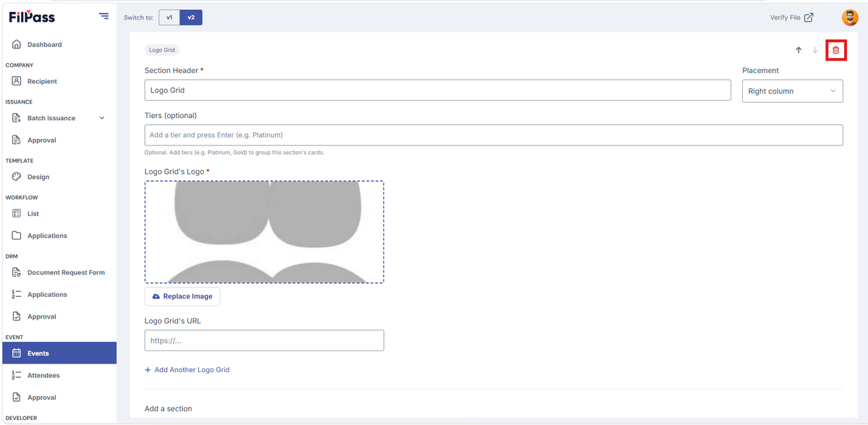Click the external link icon beside Verify File

click(809, 17)
